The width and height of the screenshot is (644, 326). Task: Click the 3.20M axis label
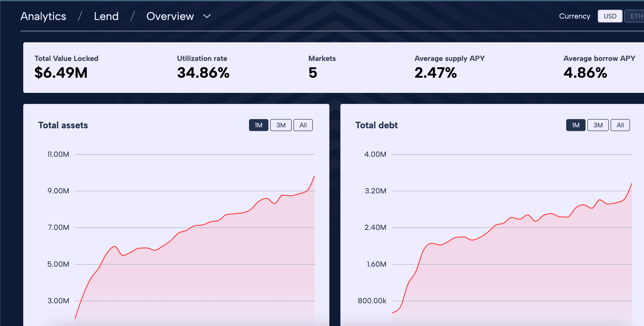[x=375, y=191]
